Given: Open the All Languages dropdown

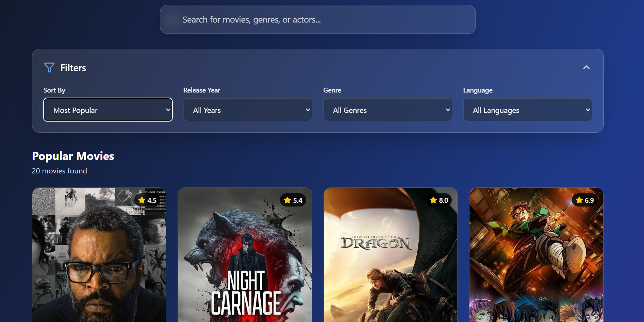Looking at the screenshot, I should tap(527, 110).
